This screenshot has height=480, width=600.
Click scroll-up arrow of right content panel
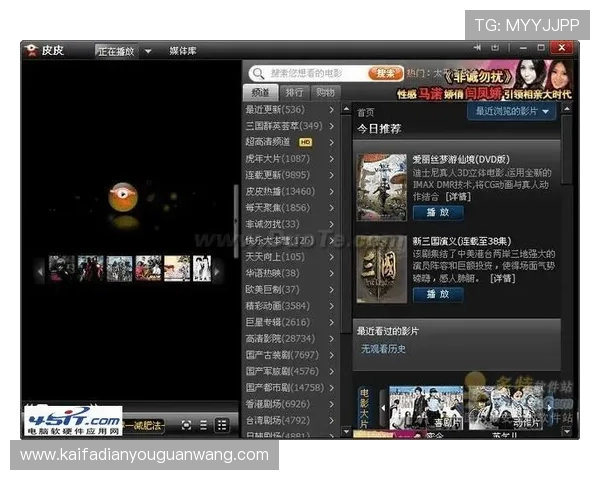click(567, 109)
